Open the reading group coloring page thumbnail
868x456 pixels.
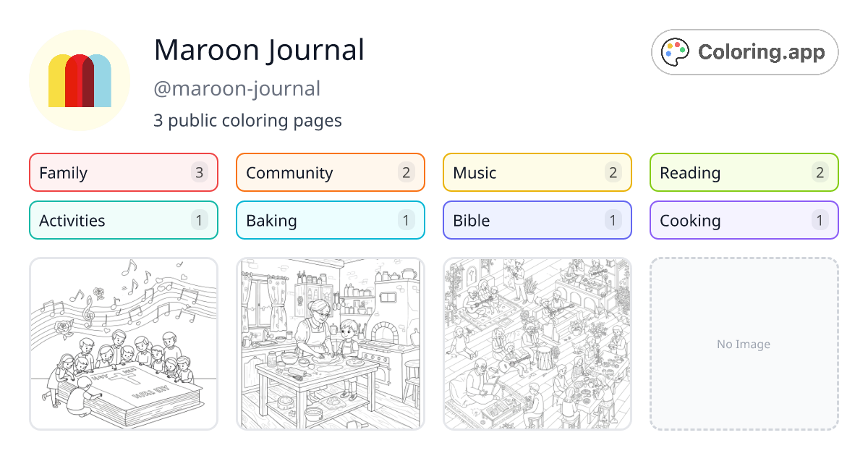point(123,344)
